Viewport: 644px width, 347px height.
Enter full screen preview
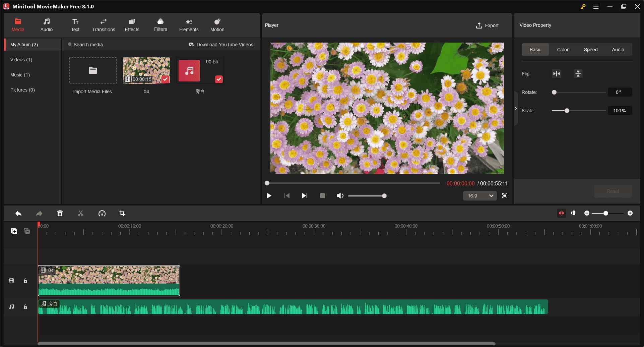(505, 196)
